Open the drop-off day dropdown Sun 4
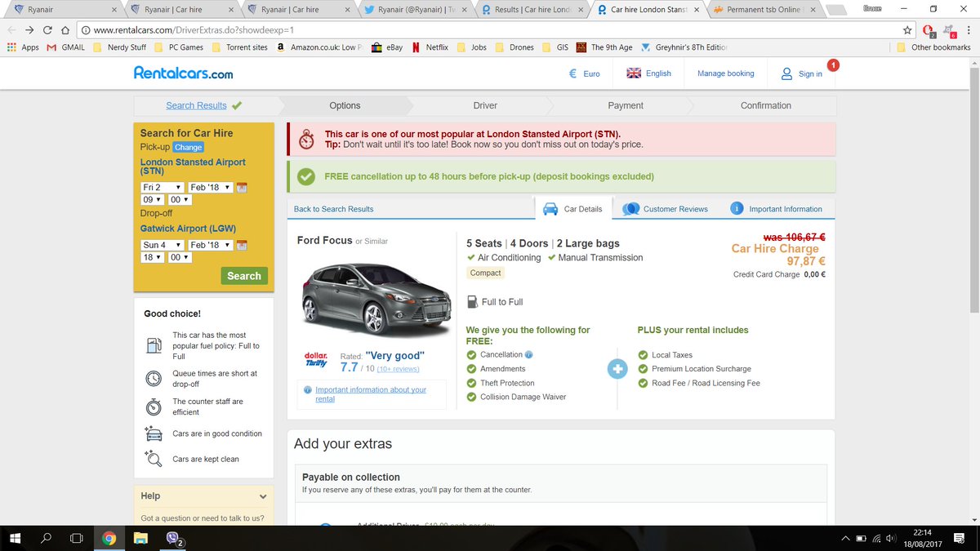This screenshot has height=551, width=980. [x=163, y=245]
